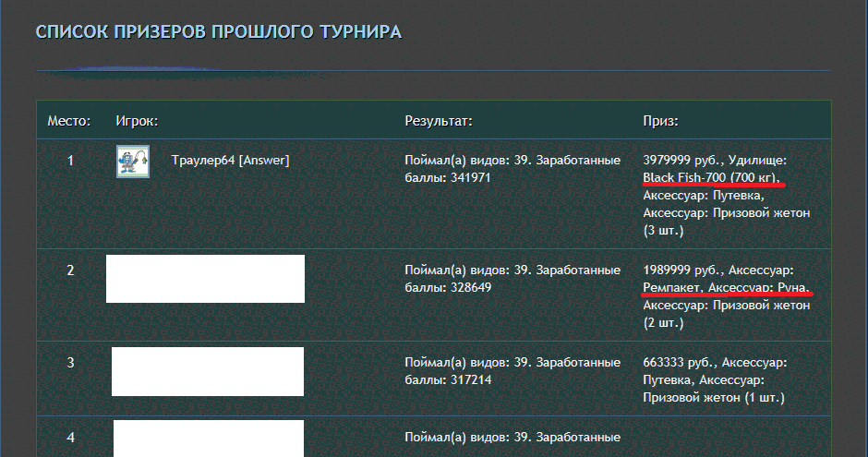Image resolution: width=868 pixels, height=457 pixels.
Task: Click the Место column header
Action: tap(69, 121)
